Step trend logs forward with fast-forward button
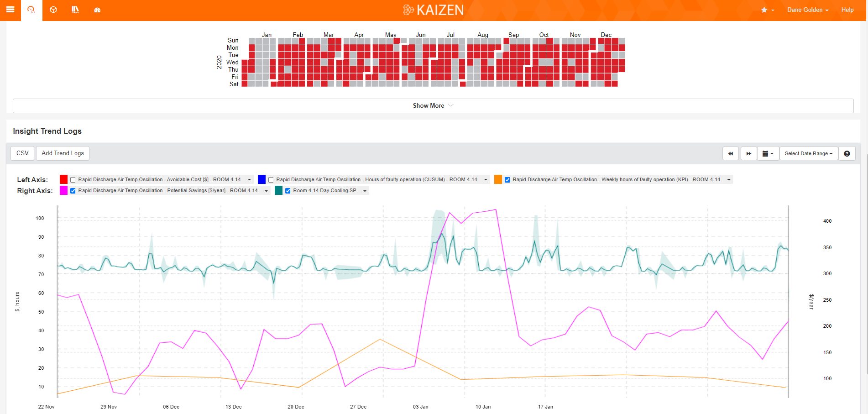Image resolution: width=868 pixels, height=414 pixels. click(748, 153)
